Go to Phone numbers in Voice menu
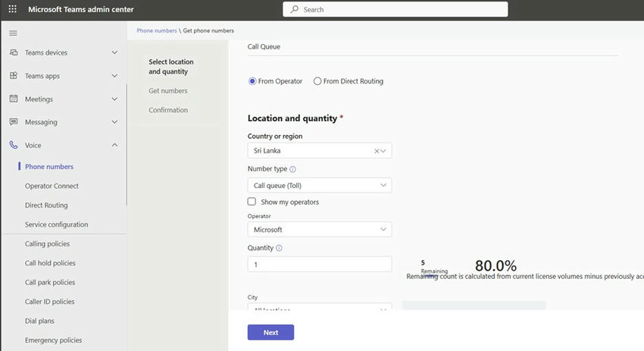This screenshot has height=351, width=644. coord(49,167)
